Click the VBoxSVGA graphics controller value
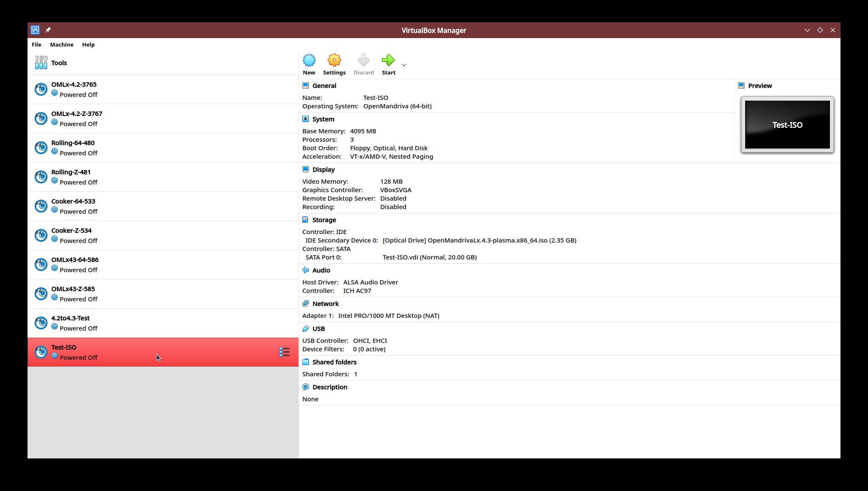The image size is (868, 491). 395,190
